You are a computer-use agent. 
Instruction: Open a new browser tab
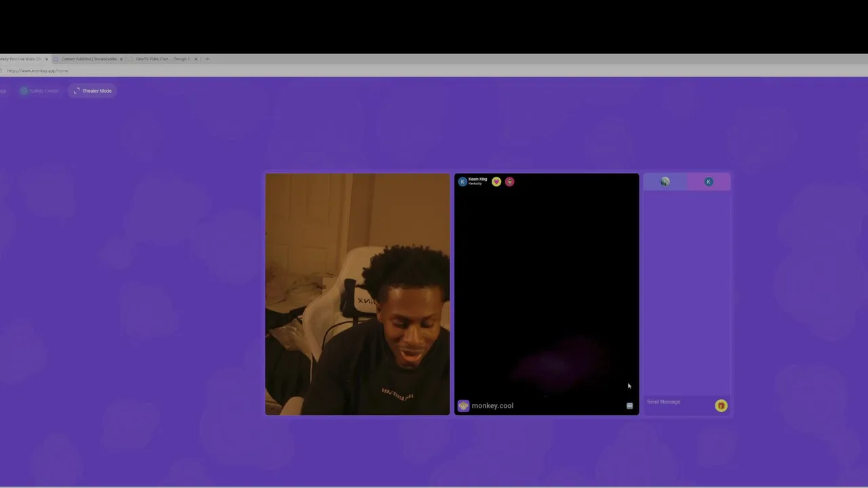[x=208, y=59]
